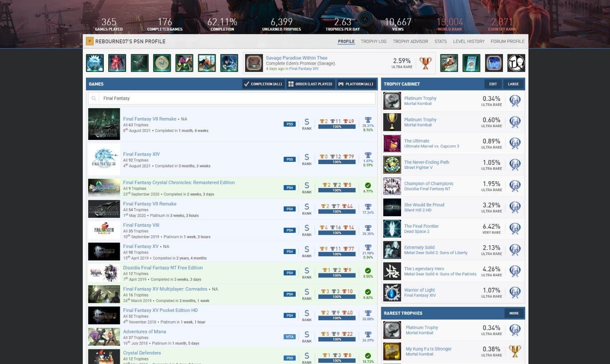Open the Savage Paradise Within Thee trophy icon

point(254,63)
